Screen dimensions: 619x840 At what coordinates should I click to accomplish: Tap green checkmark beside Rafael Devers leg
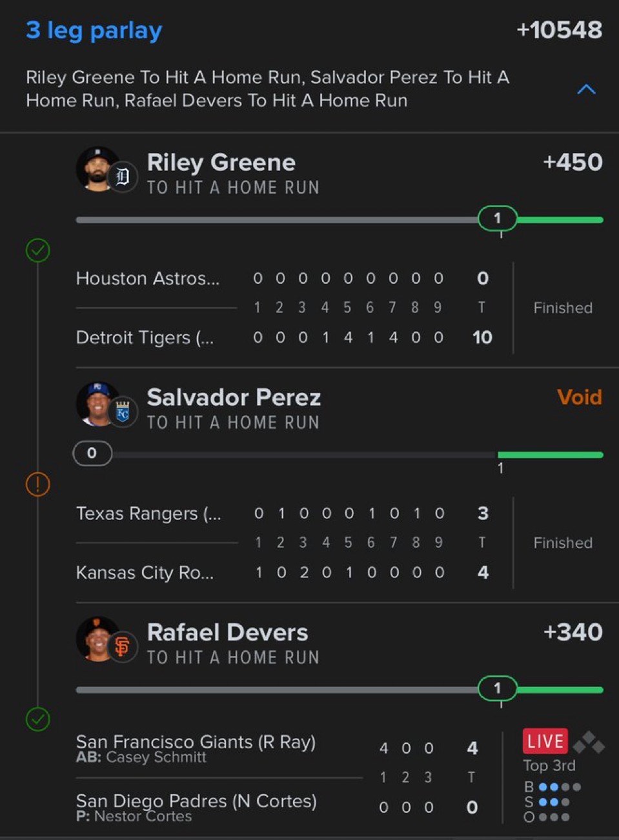pyautogui.click(x=37, y=719)
